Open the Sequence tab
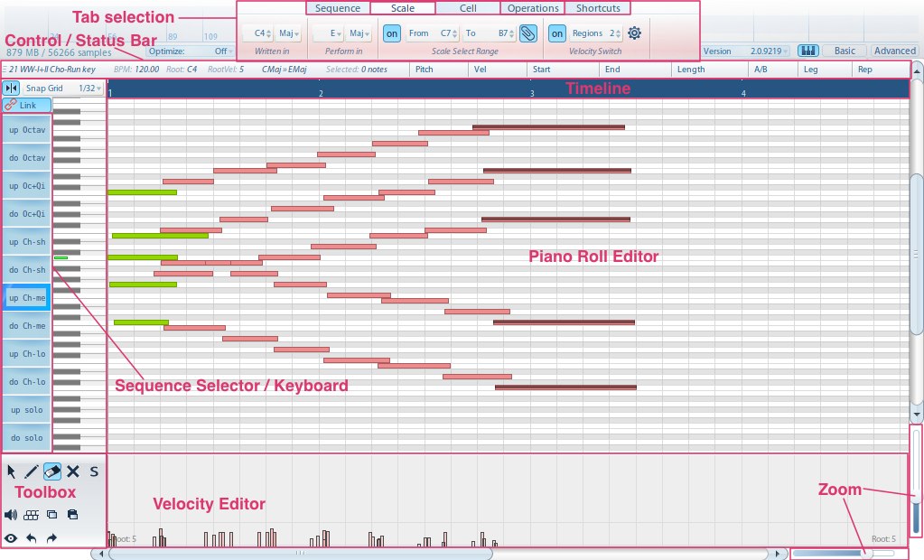Viewport: 924px width, 560px height. pos(338,8)
